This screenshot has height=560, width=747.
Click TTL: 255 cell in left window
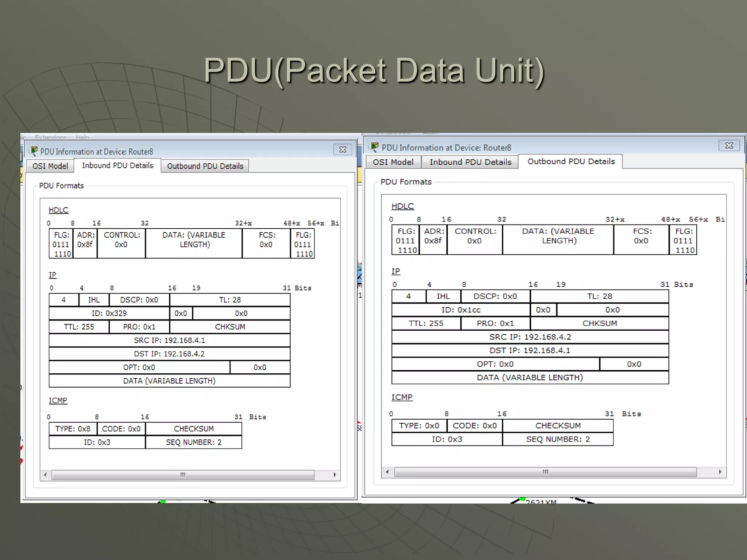coord(79,327)
